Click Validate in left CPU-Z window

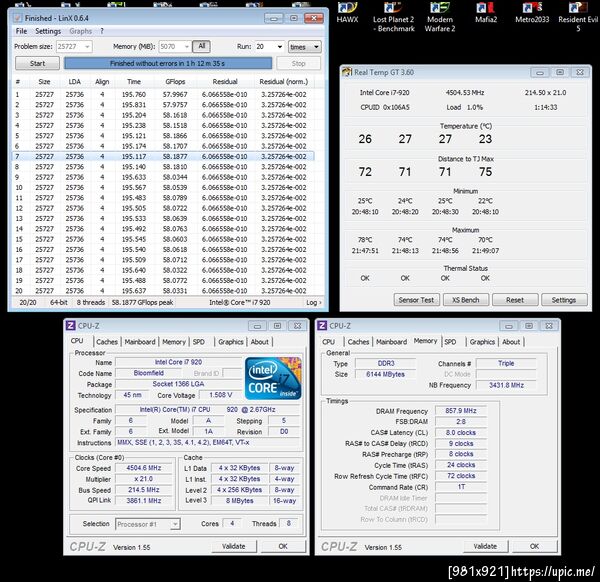[x=234, y=546]
